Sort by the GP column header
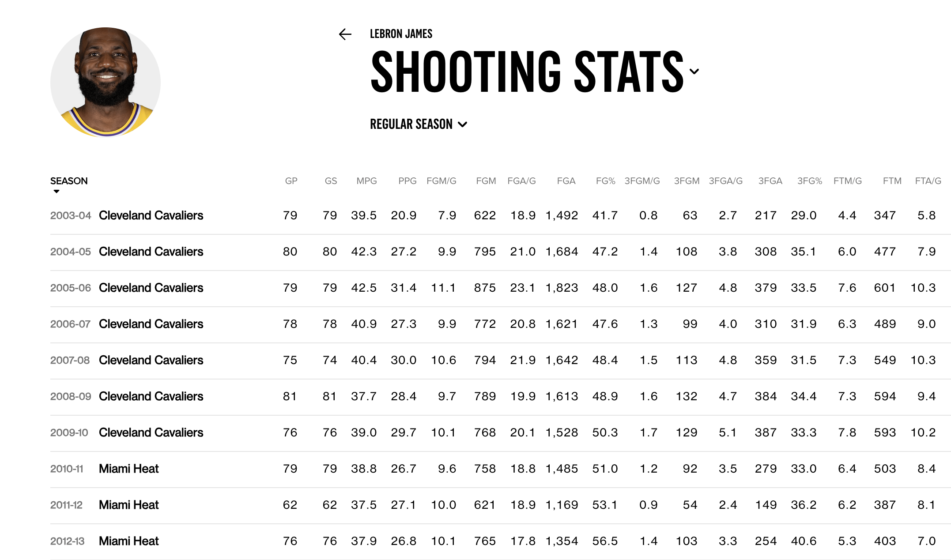 click(291, 181)
